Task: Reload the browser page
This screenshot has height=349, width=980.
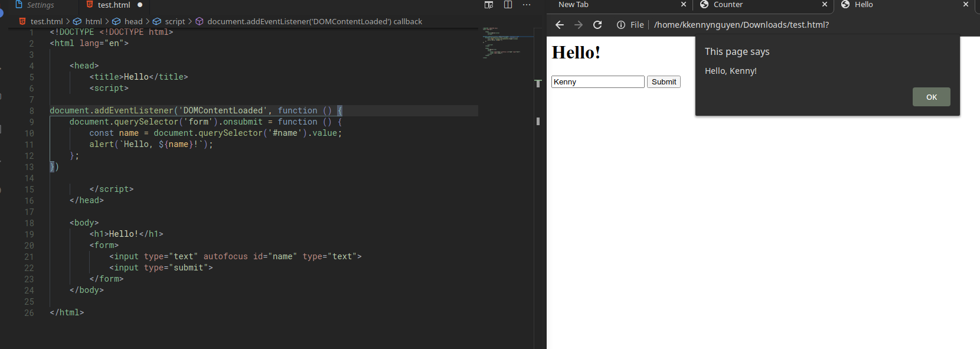Action: (597, 25)
